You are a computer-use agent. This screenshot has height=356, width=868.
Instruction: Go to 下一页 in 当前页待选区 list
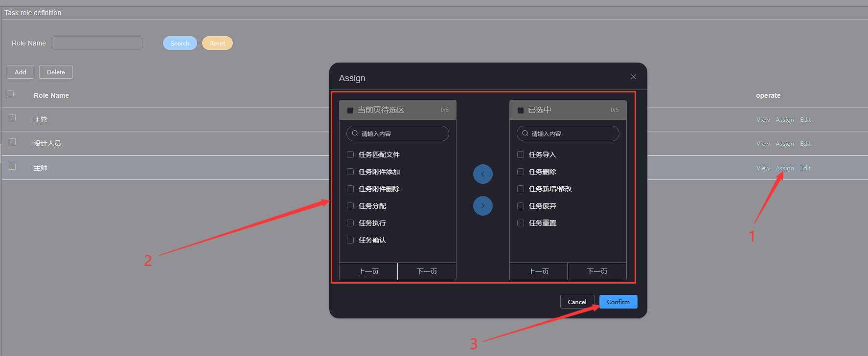click(x=427, y=271)
